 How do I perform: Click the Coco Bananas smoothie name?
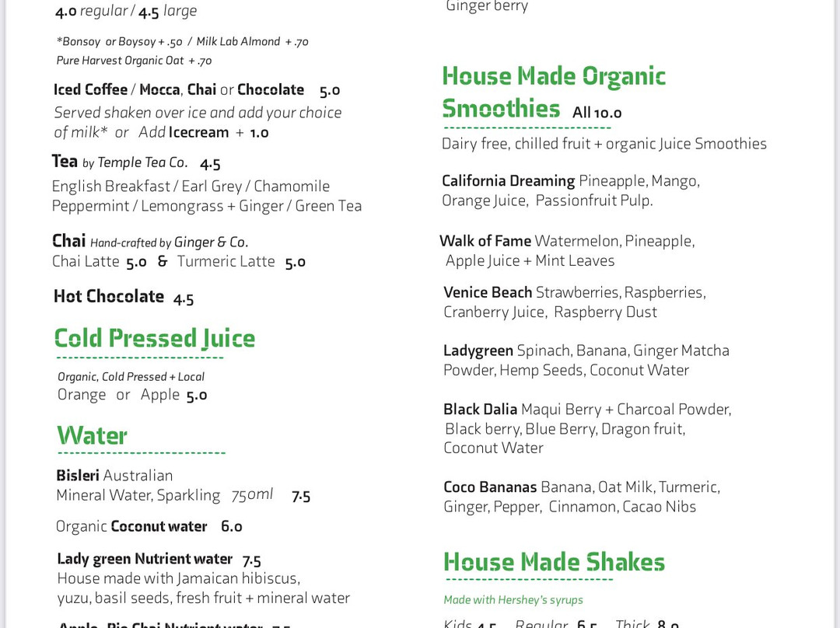[490, 487]
